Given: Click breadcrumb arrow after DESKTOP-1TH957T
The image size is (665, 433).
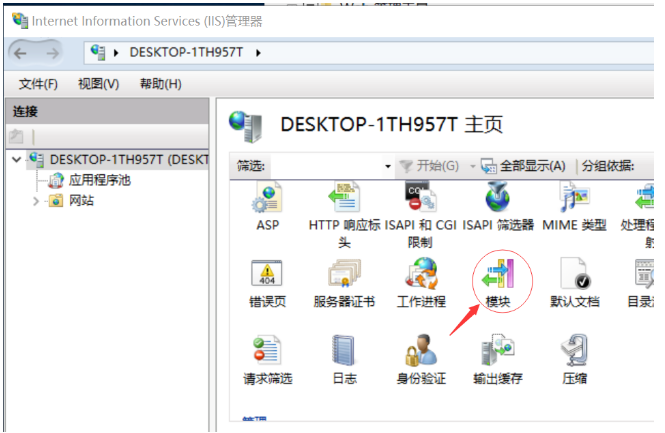Looking at the screenshot, I should [258, 53].
